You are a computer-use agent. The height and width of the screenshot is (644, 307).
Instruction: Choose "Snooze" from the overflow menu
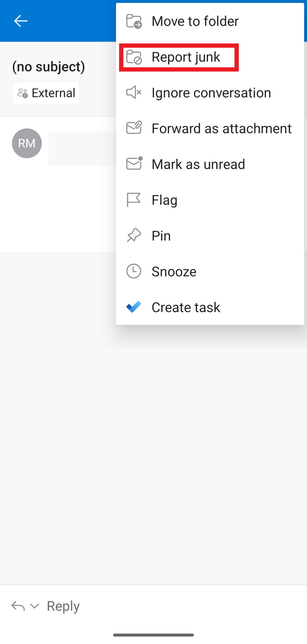point(174,272)
